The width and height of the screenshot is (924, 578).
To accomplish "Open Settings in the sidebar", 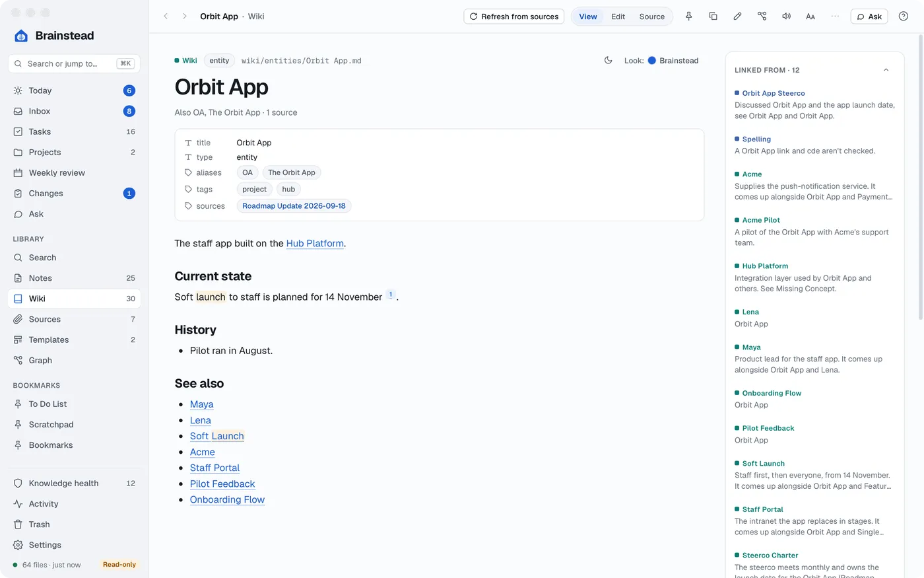I will tap(74, 544).
